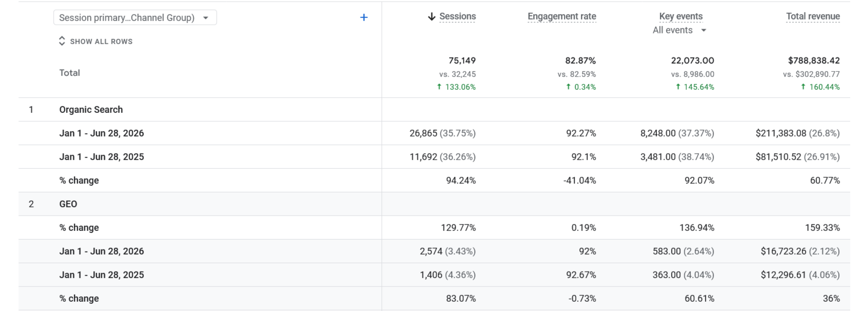
Task: Click the total engagement rate 82.87%
Action: pos(580,61)
